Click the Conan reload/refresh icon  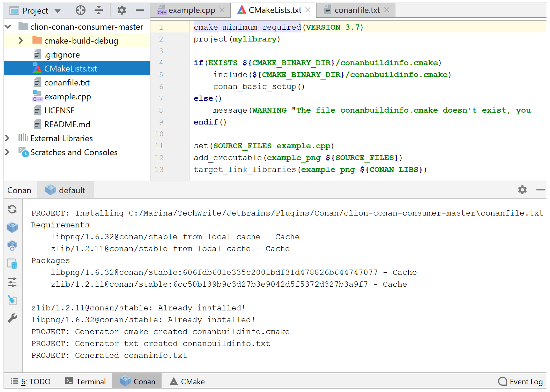point(12,209)
